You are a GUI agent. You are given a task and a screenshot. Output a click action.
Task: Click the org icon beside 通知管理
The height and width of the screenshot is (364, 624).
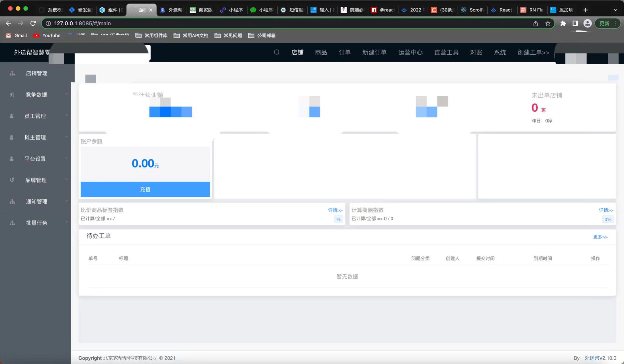[12, 201]
